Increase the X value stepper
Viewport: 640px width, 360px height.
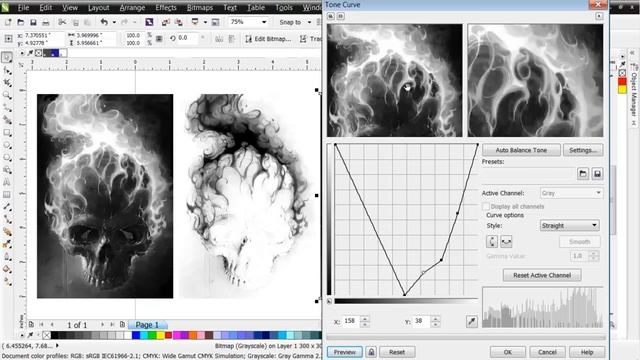365,319
